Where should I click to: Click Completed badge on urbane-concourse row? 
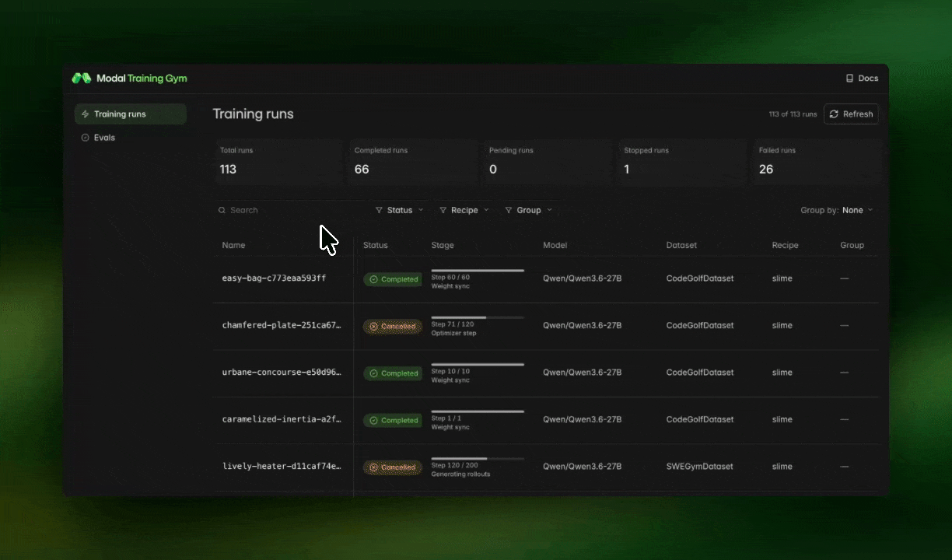coord(393,373)
